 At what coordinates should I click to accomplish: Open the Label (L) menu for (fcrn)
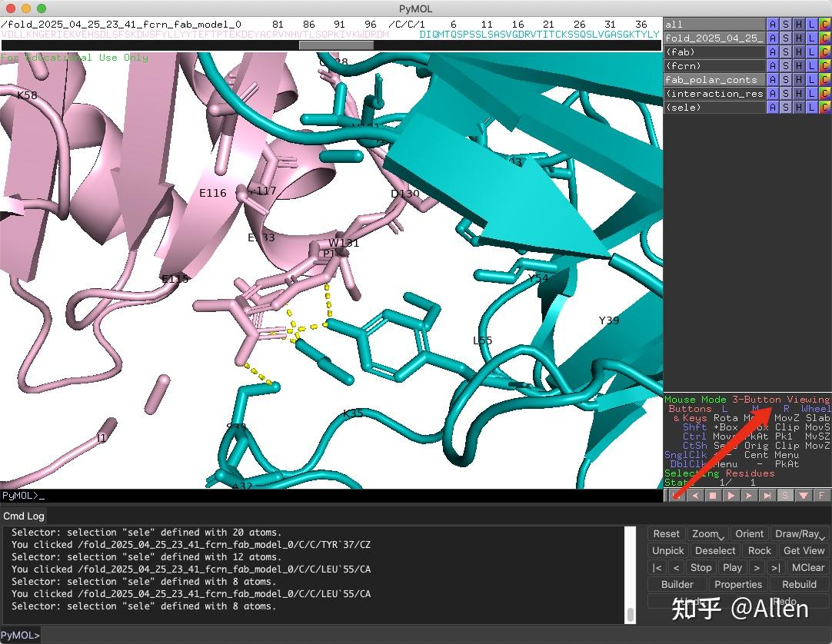pos(812,65)
